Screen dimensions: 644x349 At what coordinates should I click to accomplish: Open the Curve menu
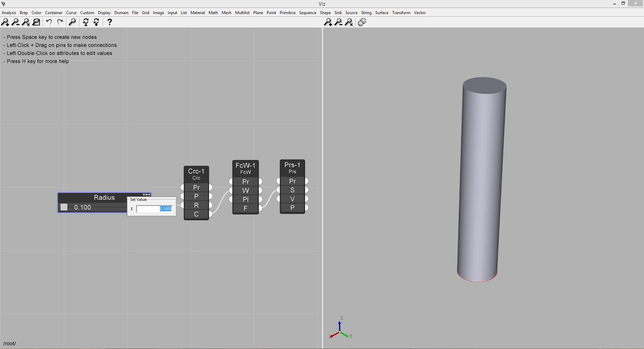(71, 13)
